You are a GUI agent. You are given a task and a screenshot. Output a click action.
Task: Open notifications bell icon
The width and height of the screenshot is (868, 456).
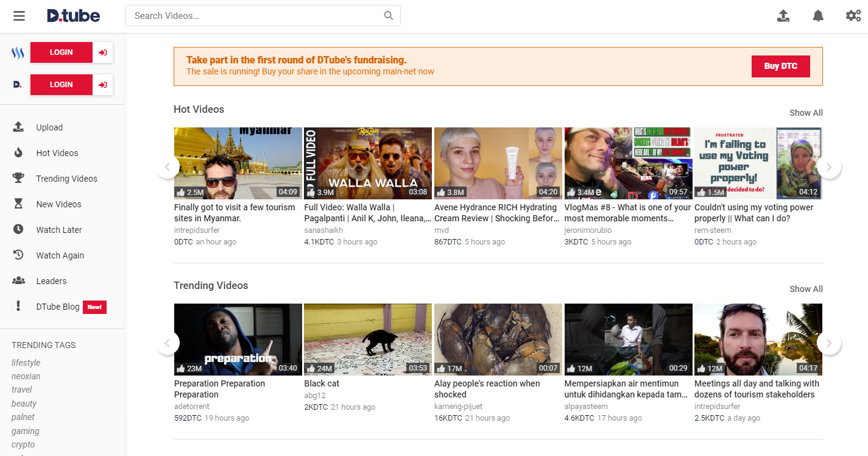[818, 16]
